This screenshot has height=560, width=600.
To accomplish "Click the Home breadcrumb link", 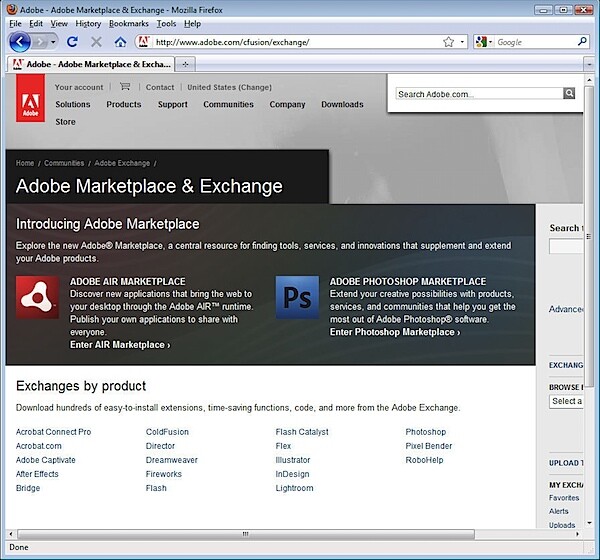I will coord(25,163).
